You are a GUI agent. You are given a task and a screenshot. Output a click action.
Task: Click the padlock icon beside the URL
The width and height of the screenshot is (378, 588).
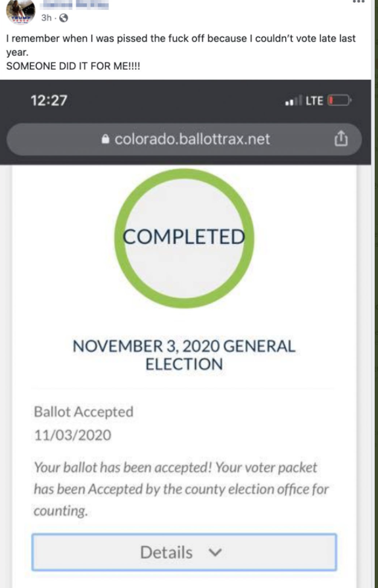point(105,139)
